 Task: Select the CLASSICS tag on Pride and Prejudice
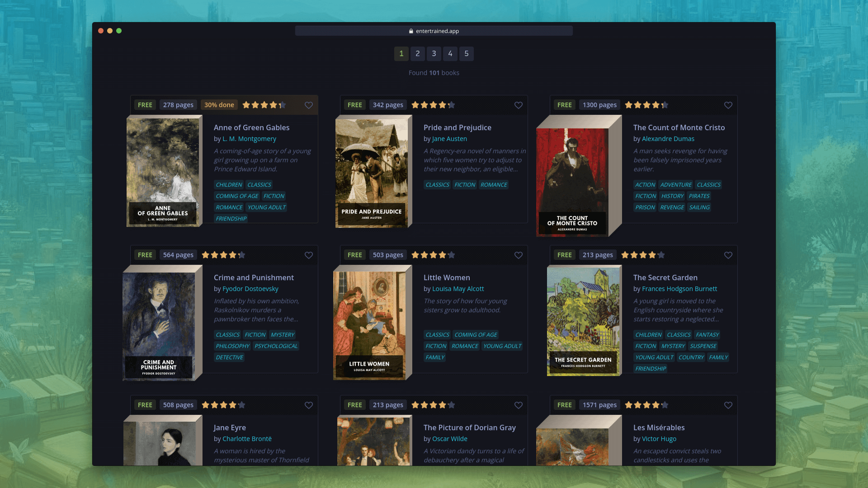point(437,184)
